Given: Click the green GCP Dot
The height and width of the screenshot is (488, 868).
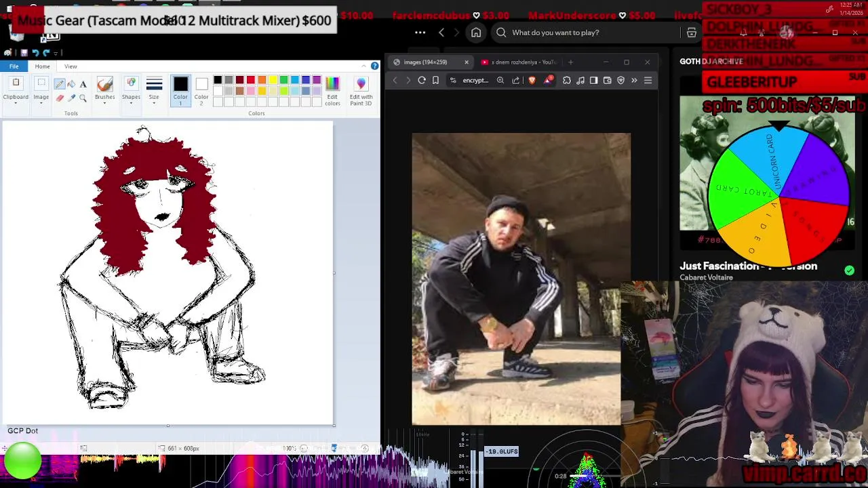Looking at the screenshot, I should click(22, 461).
